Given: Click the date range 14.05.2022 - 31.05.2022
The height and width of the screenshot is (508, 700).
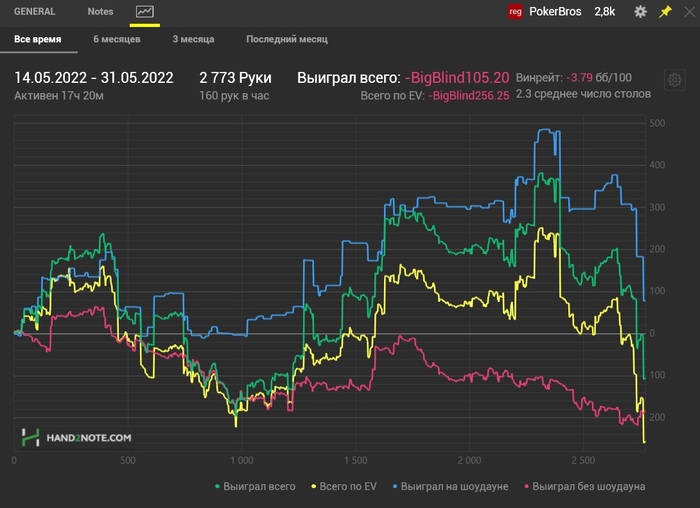Looking at the screenshot, I should click(x=94, y=78).
